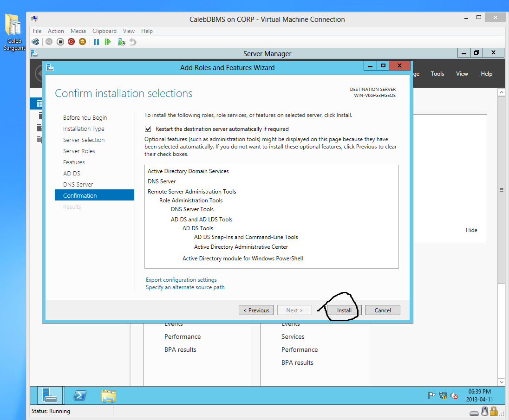This screenshot has width=509, height=420.
Task: Open the File menu
Action: pyautogui.click(x=37, y=31)
